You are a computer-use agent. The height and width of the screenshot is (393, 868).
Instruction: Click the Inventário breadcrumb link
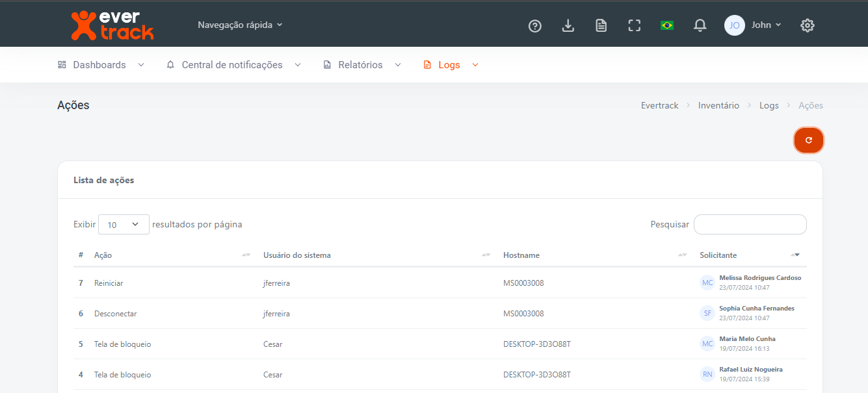[718, 105]
